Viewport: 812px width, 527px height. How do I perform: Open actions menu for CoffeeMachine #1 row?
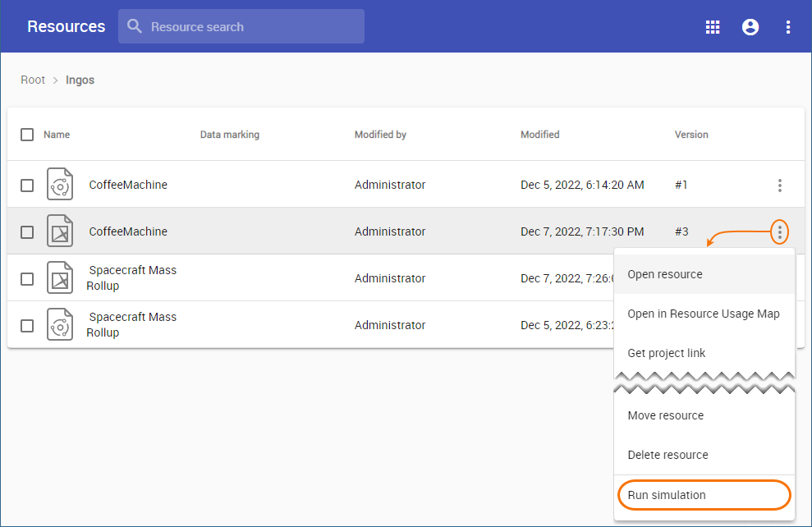coord(780,186)
